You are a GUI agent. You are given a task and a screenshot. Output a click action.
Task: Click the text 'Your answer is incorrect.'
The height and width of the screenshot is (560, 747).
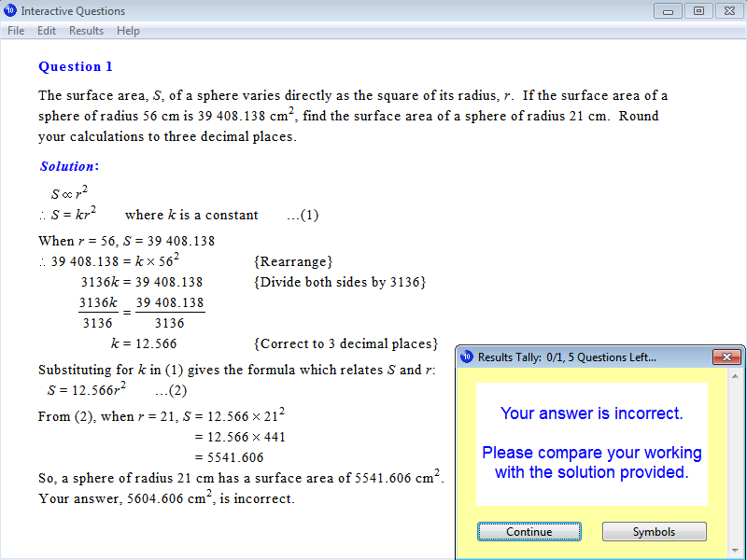pyautogui.click(x=592, y=413)
